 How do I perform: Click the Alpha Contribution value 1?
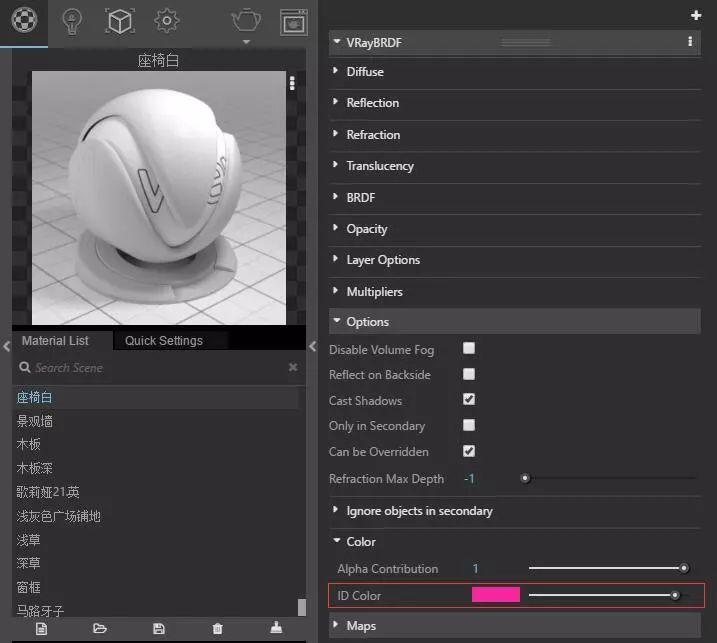pyautogui.click(x=476, y=568)
